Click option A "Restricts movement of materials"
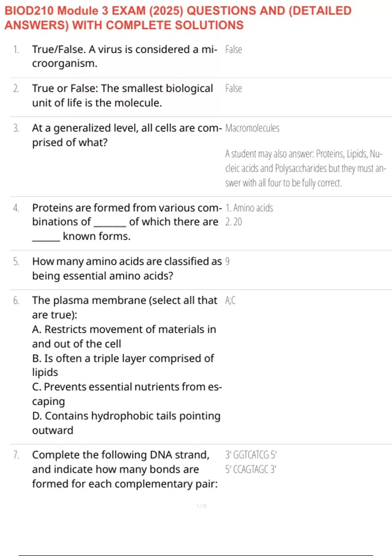Viewport: 392px width, 556px height. [124, 337]
